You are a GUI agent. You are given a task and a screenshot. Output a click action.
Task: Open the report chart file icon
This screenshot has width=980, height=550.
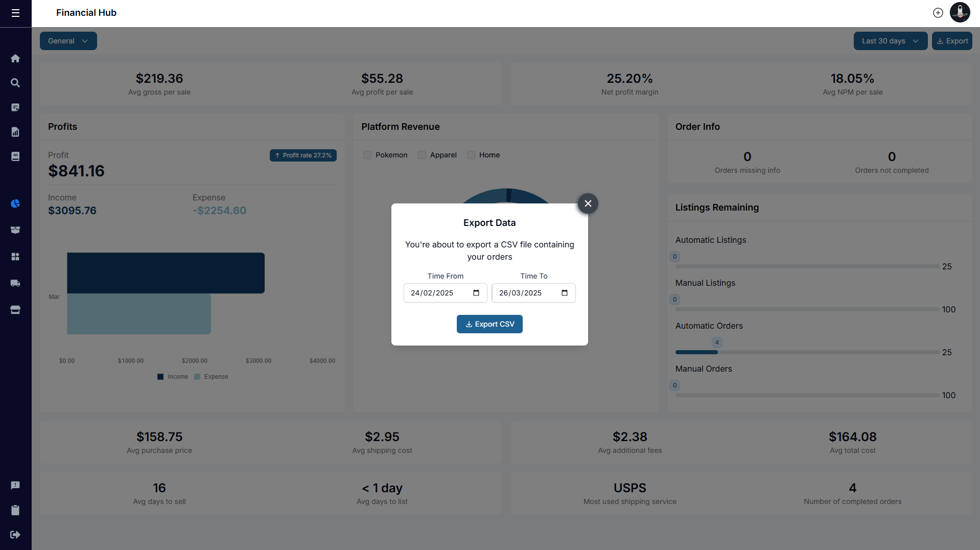pos(15,132)
